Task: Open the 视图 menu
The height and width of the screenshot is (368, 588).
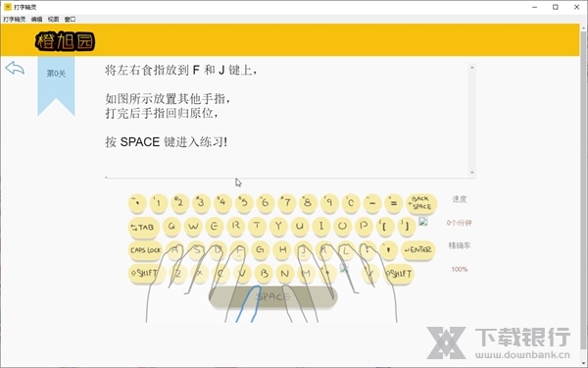Action: (53, 20)
